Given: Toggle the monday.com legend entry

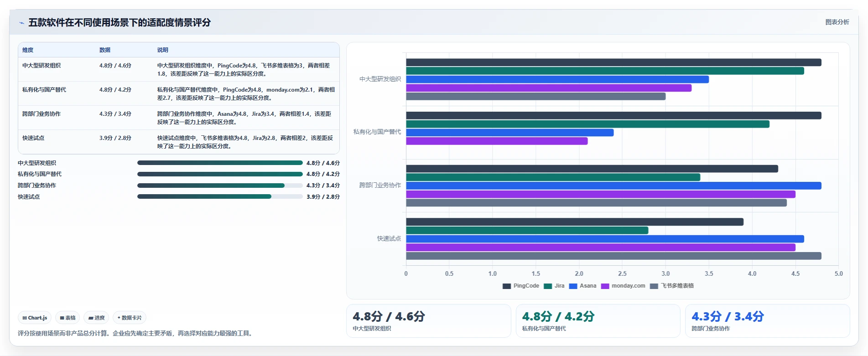Looking at the screenshot, I should [x=623, y=286].
